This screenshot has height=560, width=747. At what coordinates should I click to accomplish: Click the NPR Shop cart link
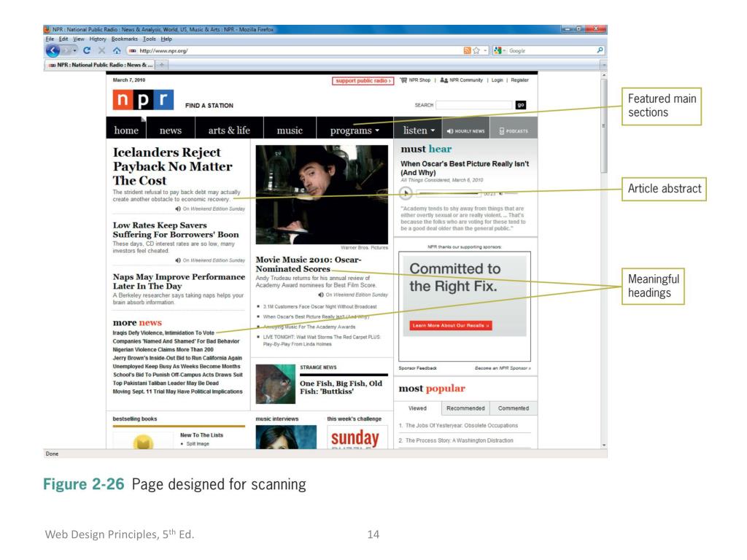coord(415,80)
